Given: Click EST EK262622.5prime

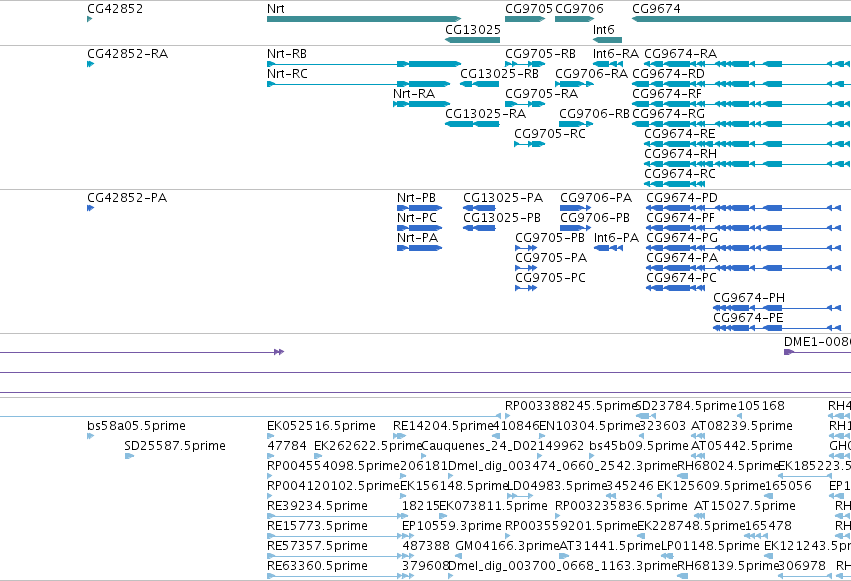Looking at the screenshot, I should point(318,456).
